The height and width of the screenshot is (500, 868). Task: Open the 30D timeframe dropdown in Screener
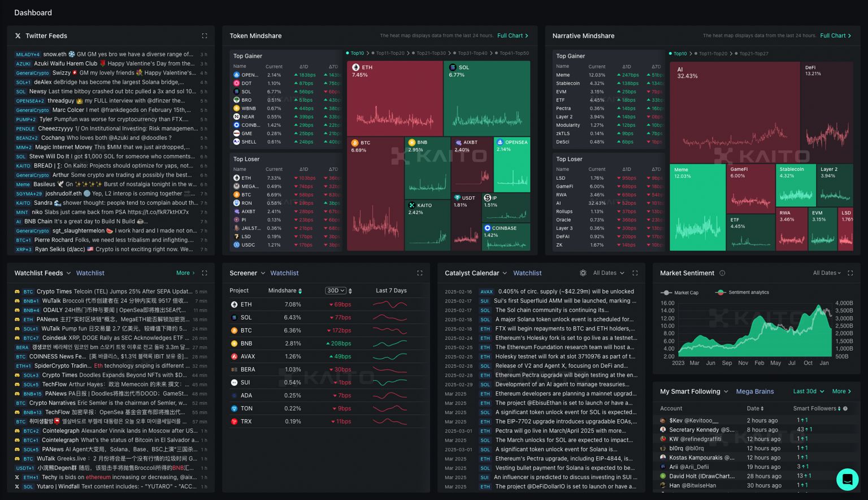coord(335,291)
